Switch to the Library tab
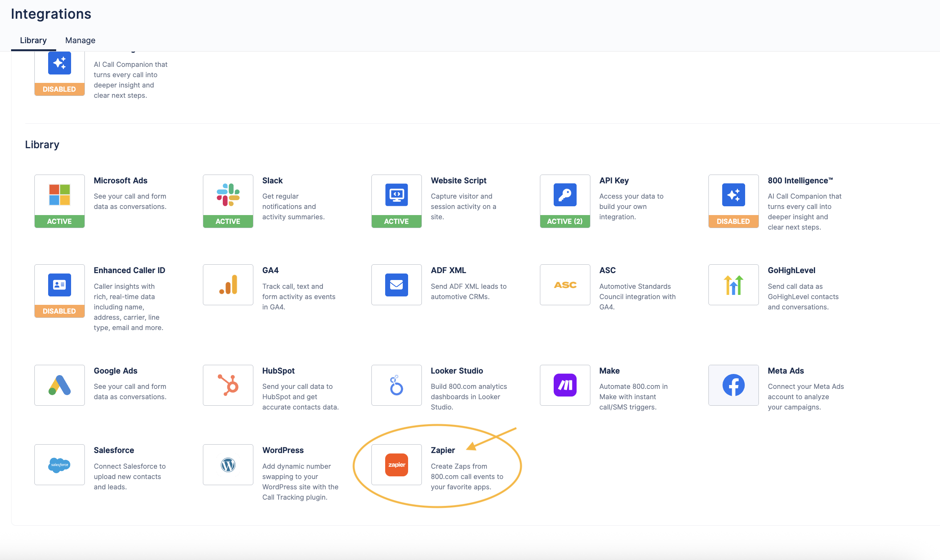The image size is (940, 560). tap(33, 40)
